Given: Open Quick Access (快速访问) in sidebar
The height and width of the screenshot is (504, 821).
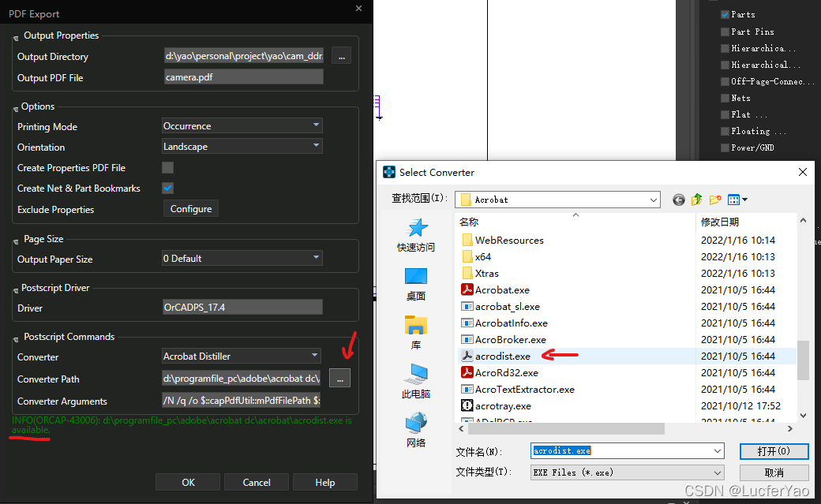Looking at the screenshot, I should click(416, 236).
